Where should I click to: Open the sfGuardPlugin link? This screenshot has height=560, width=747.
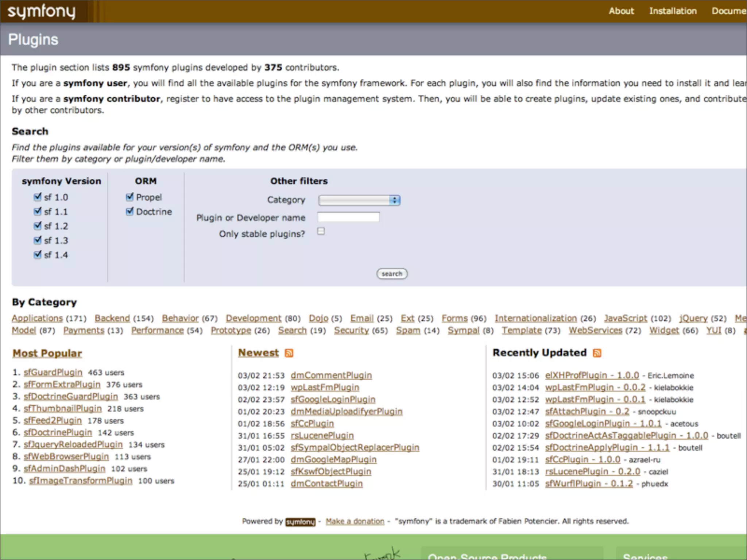point(53,372)
